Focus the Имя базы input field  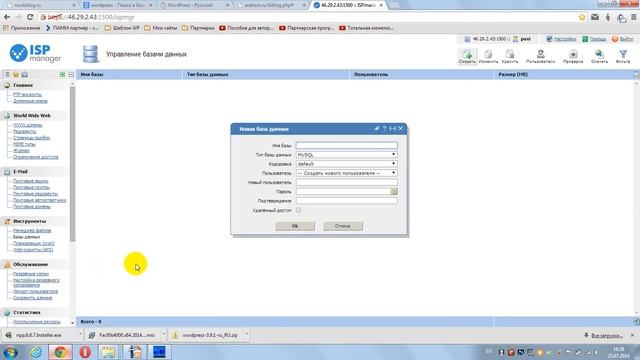(x=347, y=145)
